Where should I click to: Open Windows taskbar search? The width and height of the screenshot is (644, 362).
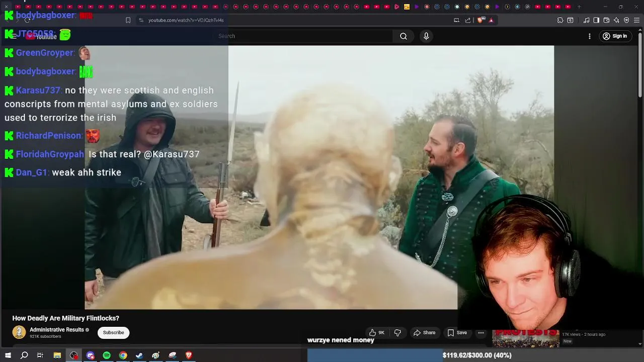pos(24,355)
